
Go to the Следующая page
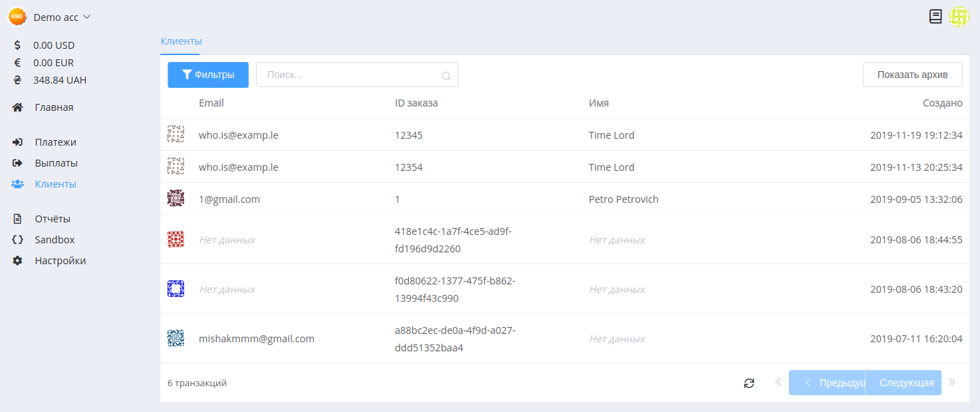coord(904,383)
